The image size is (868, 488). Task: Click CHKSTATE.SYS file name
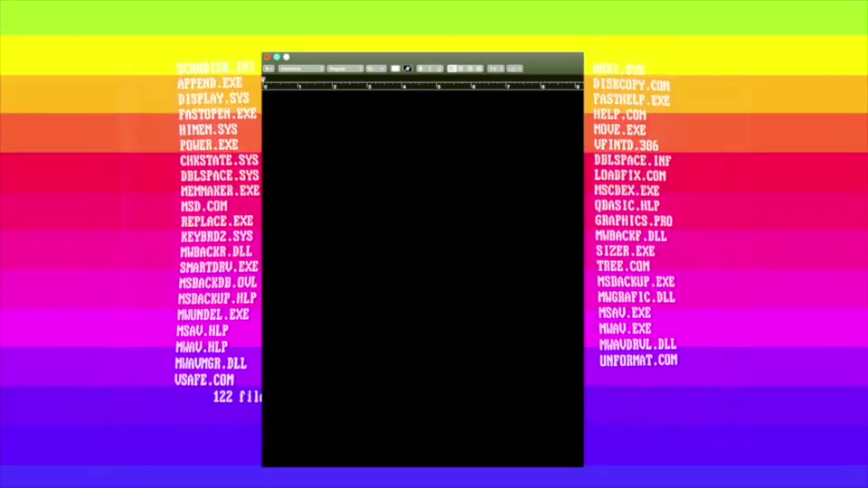(219, 161)
